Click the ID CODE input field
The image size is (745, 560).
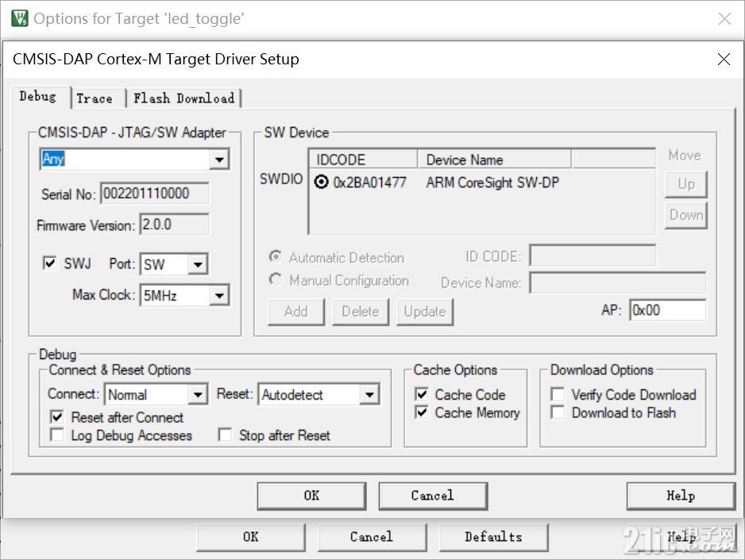coord(593,256)
